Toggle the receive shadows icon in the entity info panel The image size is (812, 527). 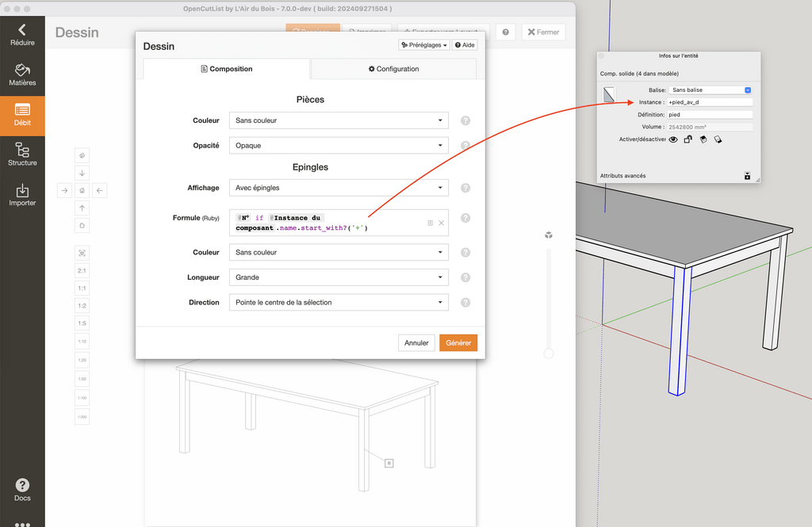703,139
